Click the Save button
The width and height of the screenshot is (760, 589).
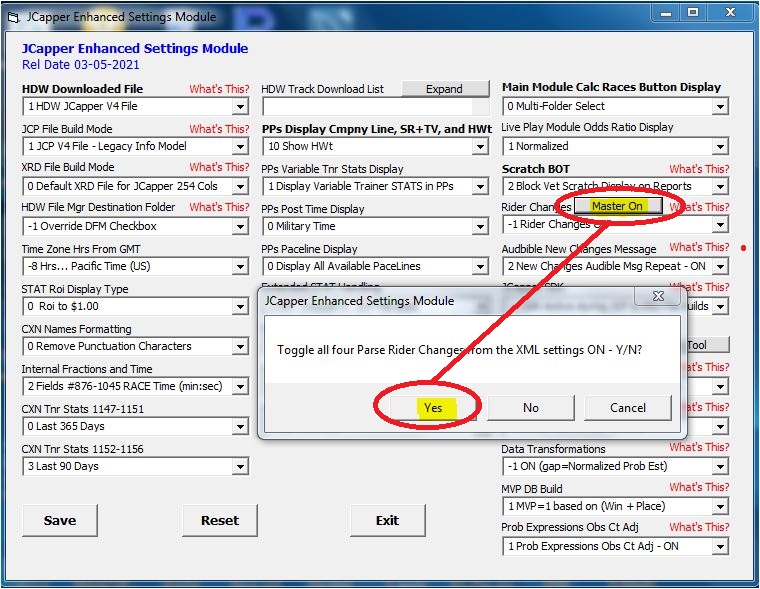60,520
